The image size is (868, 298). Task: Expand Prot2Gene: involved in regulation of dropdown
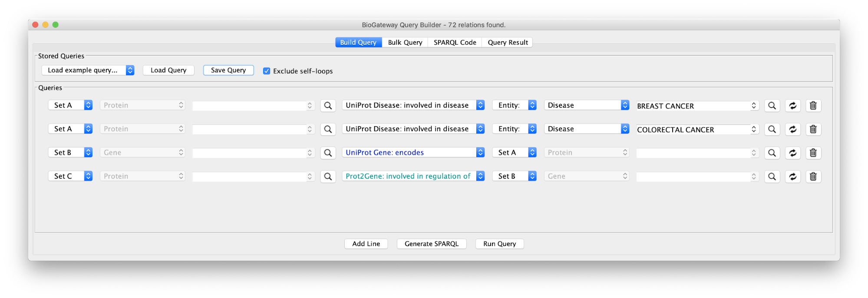413,176
